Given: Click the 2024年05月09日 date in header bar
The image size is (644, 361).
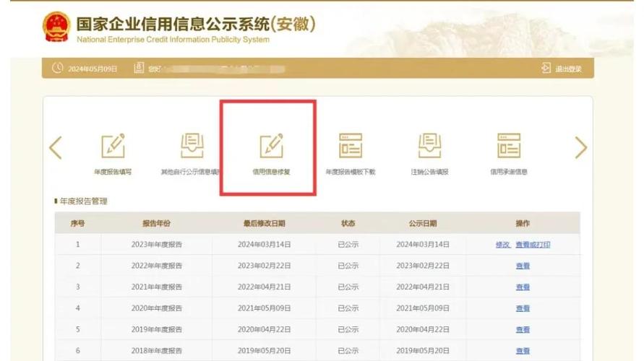Looking at the screenshot, I should [93, 69].
